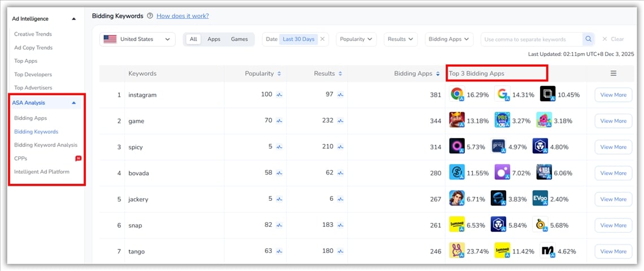Open results trend chart for game

click(340, 121)
